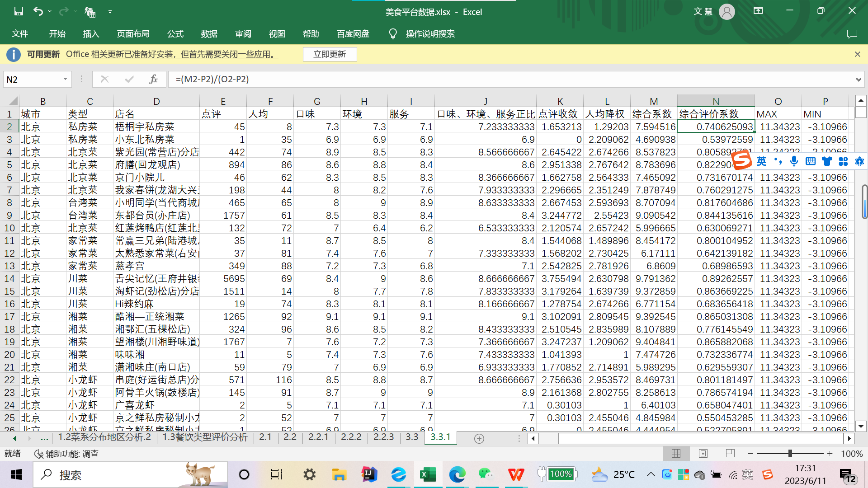868x488 pixels.
Task: Expand the formula bar chevron
Action: tap(858, 80)
